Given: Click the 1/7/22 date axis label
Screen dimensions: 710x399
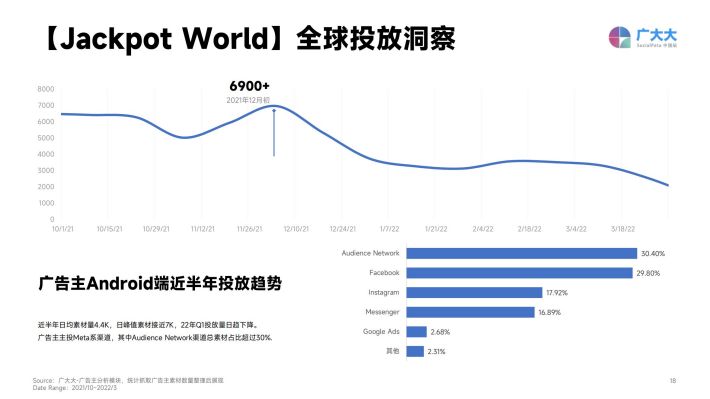Looking at the screenshot, I should tap(389, 229).
